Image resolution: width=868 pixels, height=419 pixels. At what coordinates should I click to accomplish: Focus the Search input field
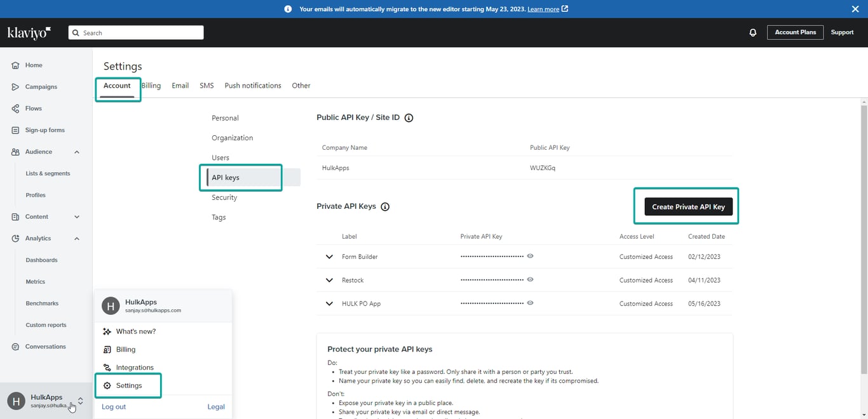pos(136,32)
